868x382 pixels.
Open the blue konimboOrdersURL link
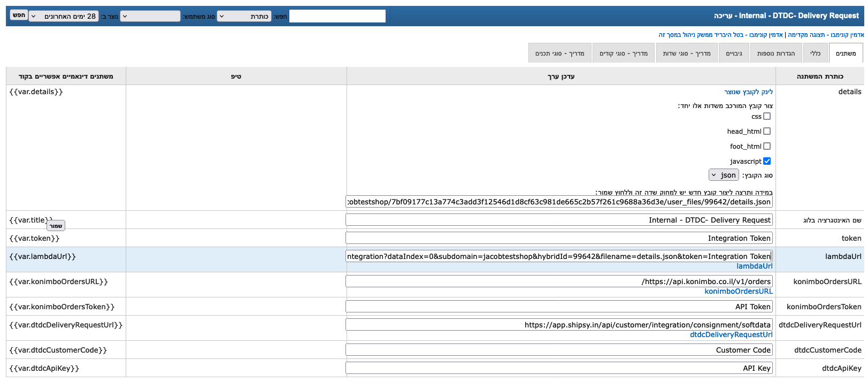click(739, 291)
